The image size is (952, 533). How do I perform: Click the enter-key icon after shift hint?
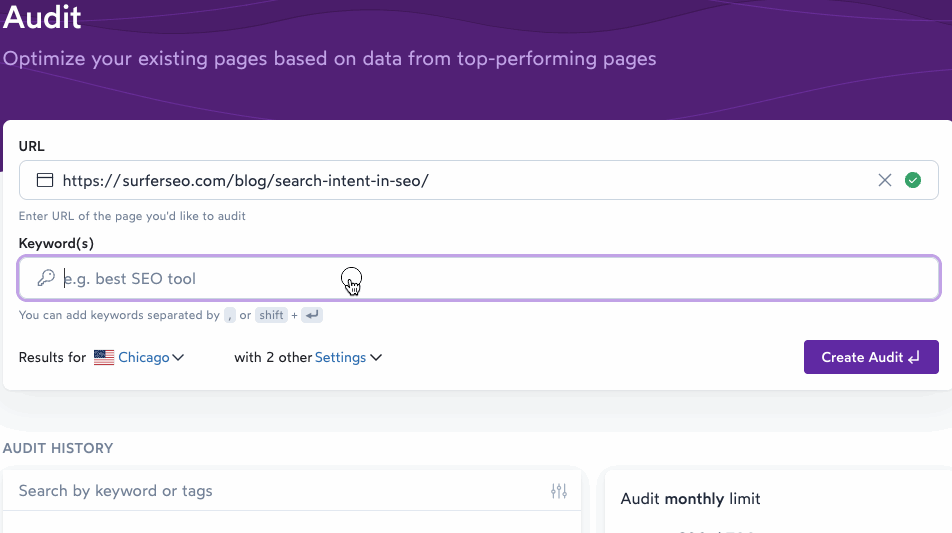tap(312, 315)
